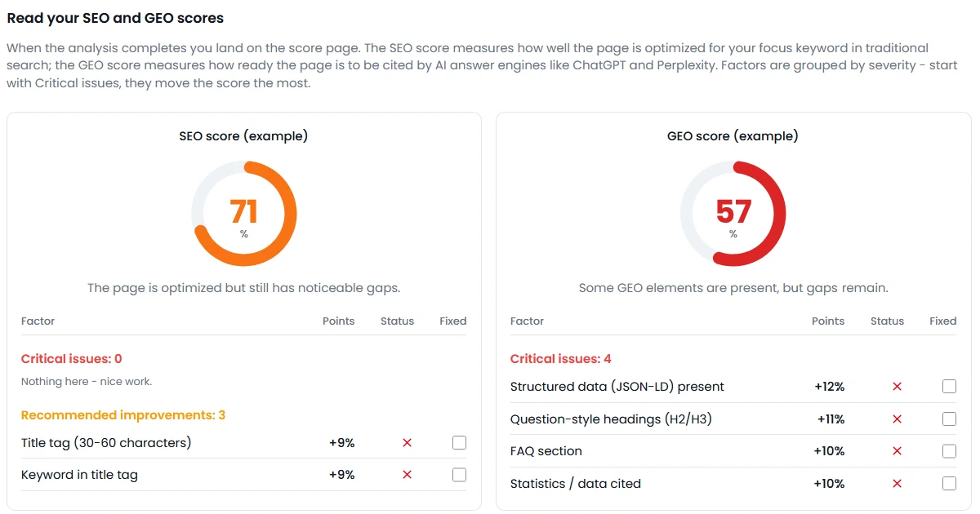Check Fixed box for Statistics / data cited
The image size is (980, 514).
[949, 484]
